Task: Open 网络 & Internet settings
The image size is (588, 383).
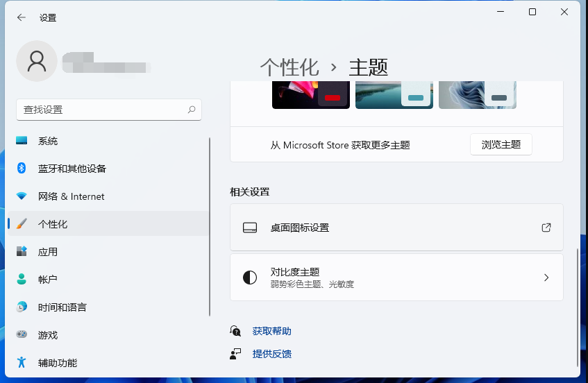Action: click(x=108, y=196)
